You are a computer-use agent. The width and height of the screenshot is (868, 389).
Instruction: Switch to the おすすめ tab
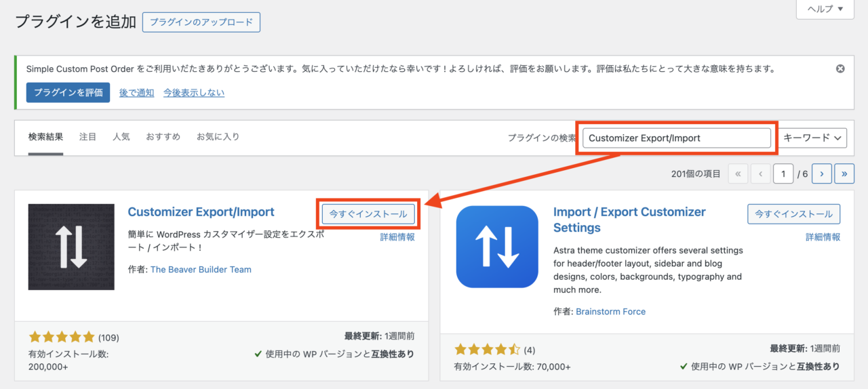point(163,137)
